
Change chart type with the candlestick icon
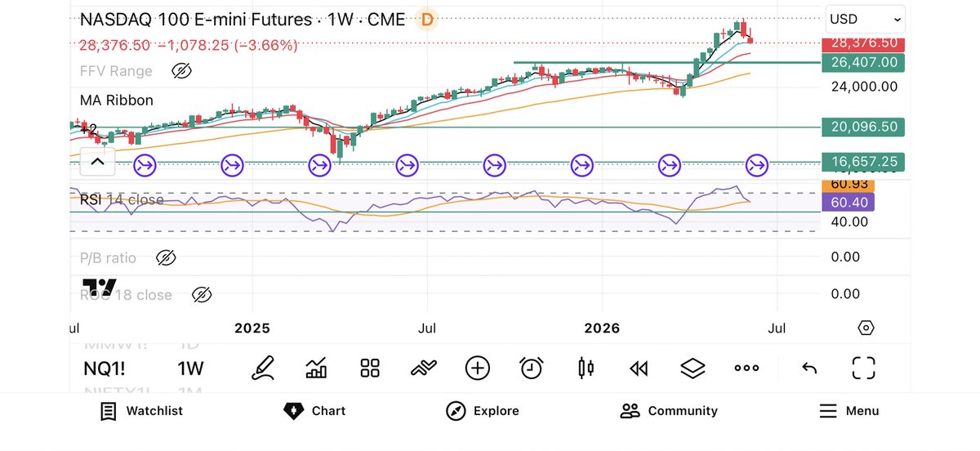coord(586,368)
